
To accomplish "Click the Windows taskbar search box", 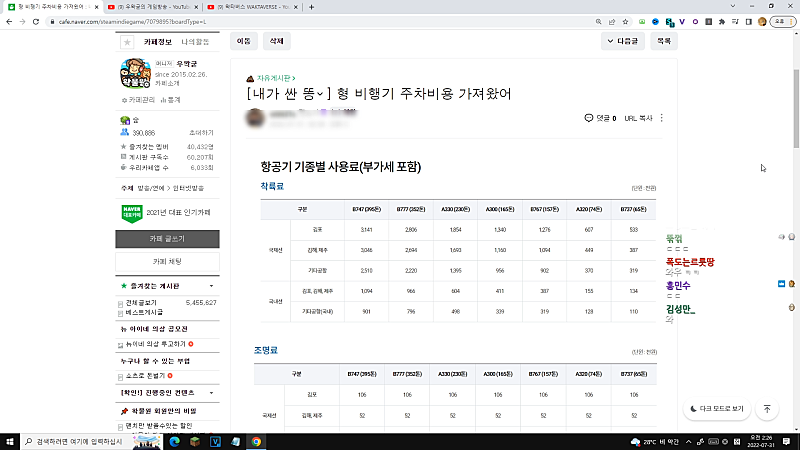I will tap(75, 441).
